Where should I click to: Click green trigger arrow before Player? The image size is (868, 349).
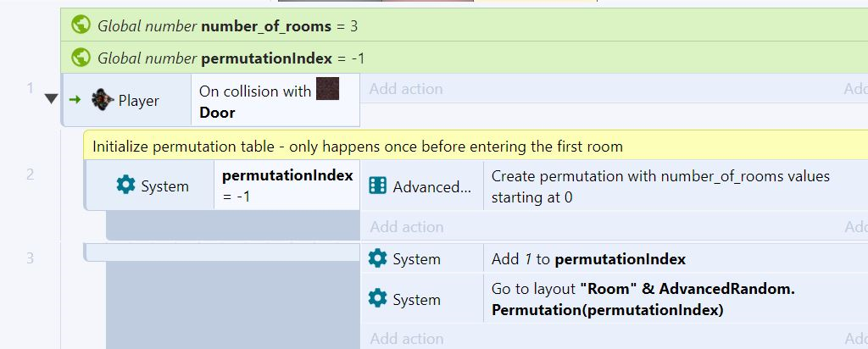coord(75,100)
